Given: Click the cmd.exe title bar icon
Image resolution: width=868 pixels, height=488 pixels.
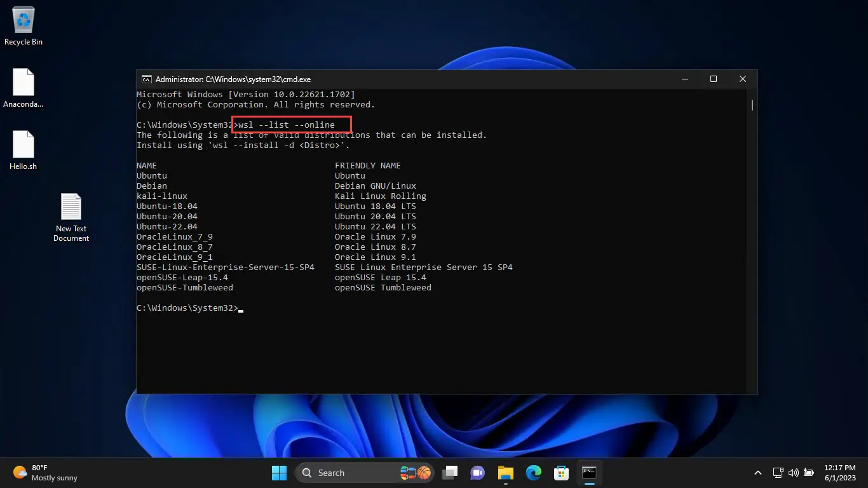Looking at the screenshot, I should (x=146, y=79).
